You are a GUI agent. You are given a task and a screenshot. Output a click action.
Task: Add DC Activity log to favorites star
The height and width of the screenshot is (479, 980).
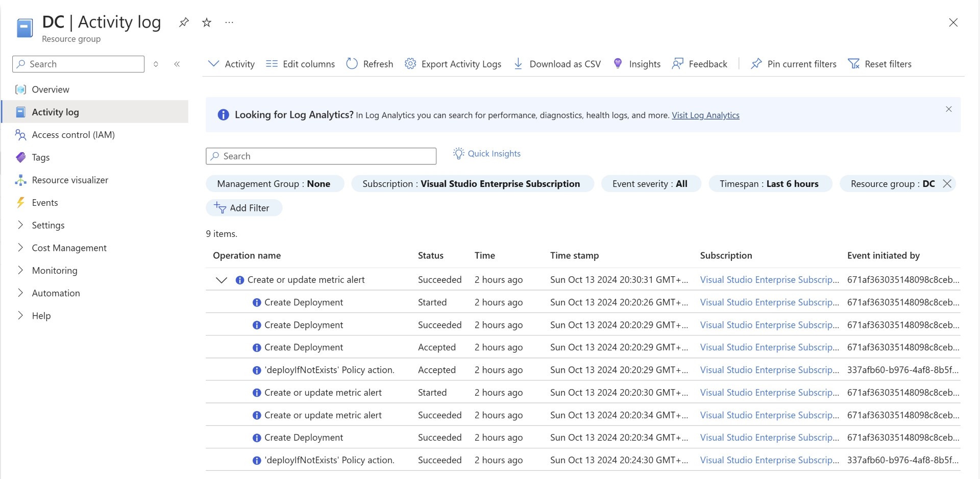(207, 22)
